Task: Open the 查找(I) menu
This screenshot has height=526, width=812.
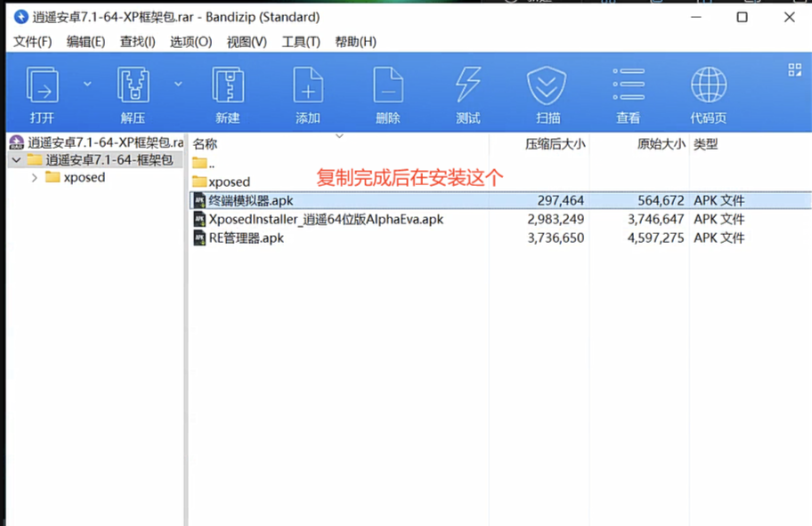Action: coord(137,42)
